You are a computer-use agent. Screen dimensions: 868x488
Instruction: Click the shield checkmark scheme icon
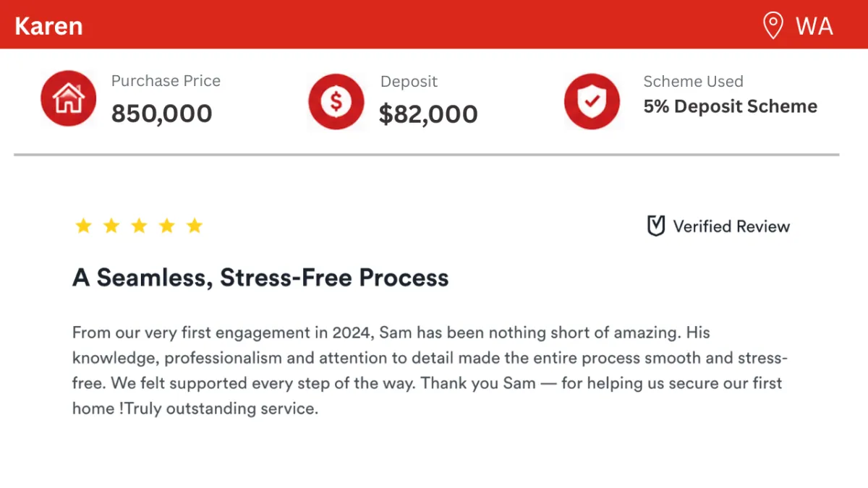(x=592, y=101)
